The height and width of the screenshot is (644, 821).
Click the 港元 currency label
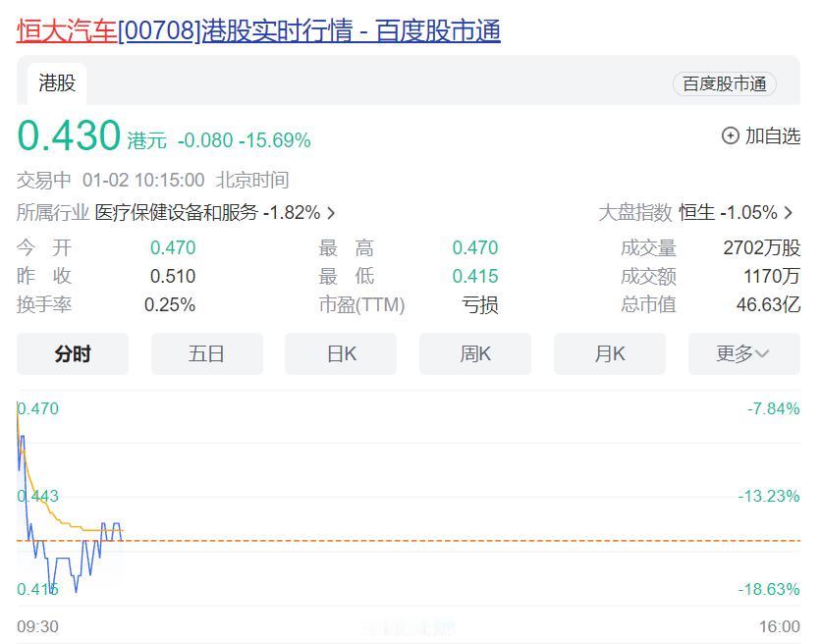coord(146,140)
